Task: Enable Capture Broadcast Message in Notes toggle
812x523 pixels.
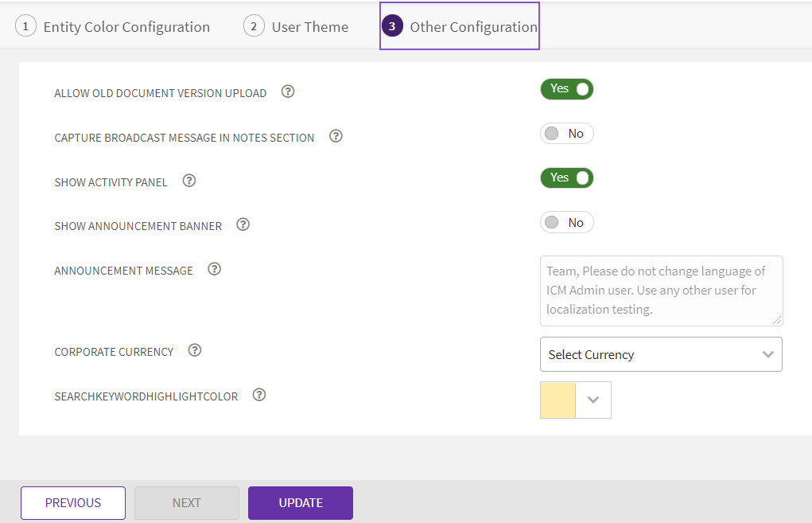Action: [567, 134]
